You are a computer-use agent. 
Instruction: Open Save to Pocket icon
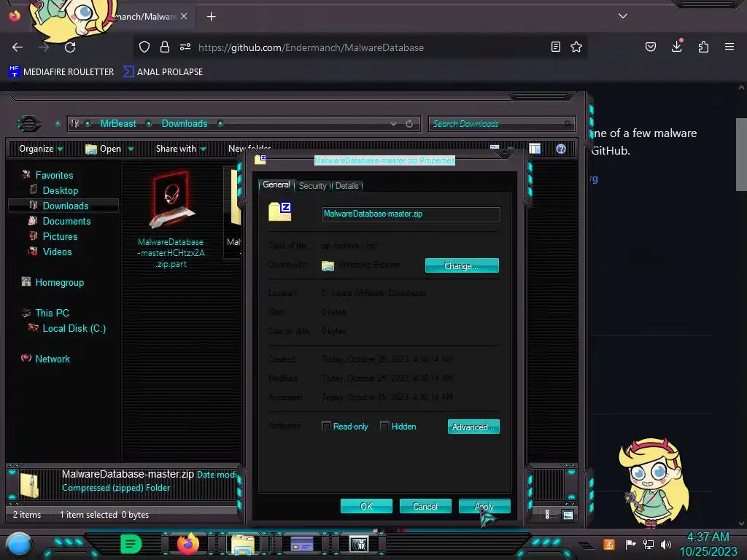point(650,47)
